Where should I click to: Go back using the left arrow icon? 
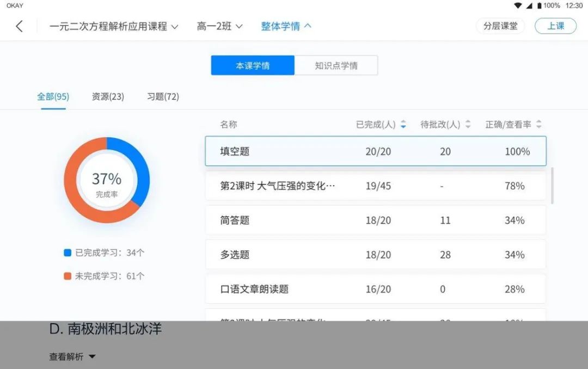20,26
